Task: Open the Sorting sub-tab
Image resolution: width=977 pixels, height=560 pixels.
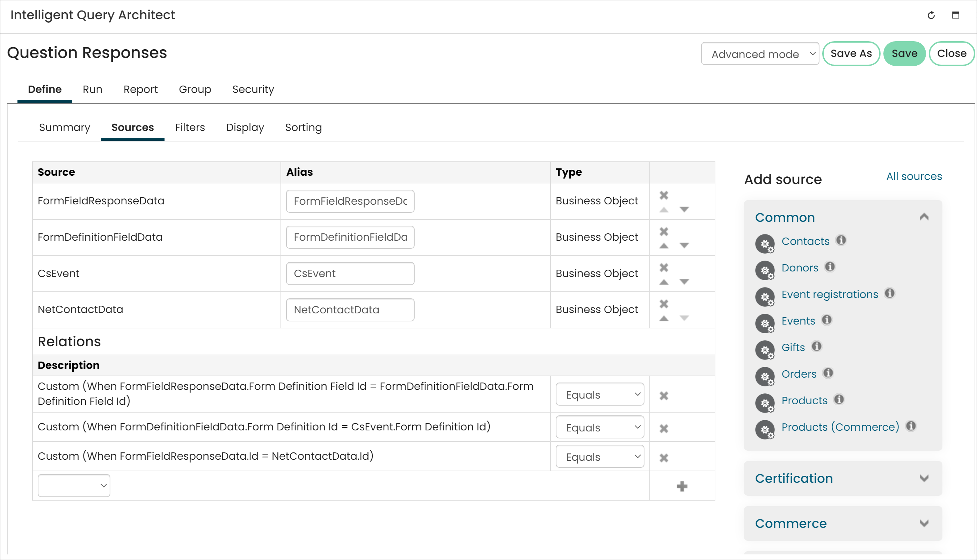Action: coord(303,127)
